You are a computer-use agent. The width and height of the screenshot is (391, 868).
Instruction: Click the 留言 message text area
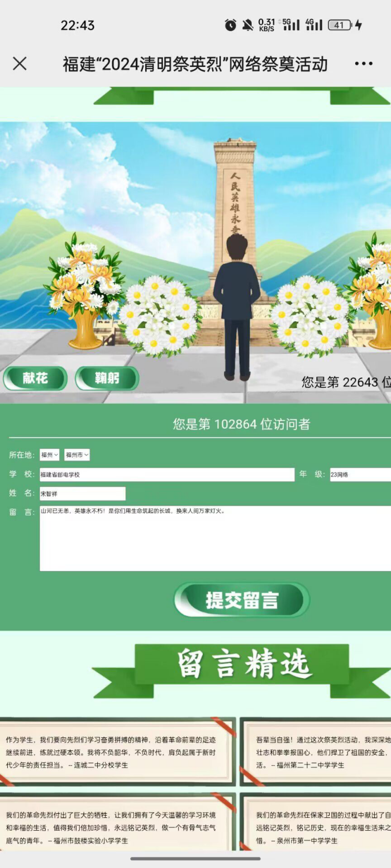pyautogui.click(x=215, y=538)
